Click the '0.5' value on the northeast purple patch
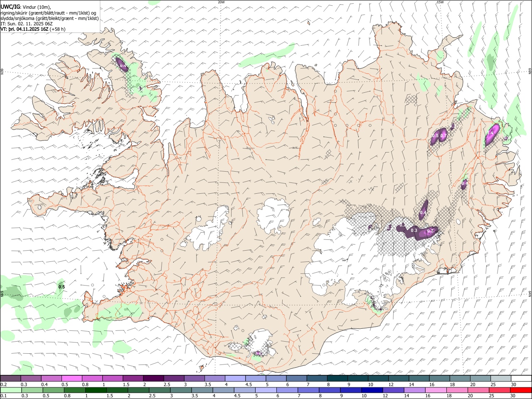532x399 pixels. 435,136
